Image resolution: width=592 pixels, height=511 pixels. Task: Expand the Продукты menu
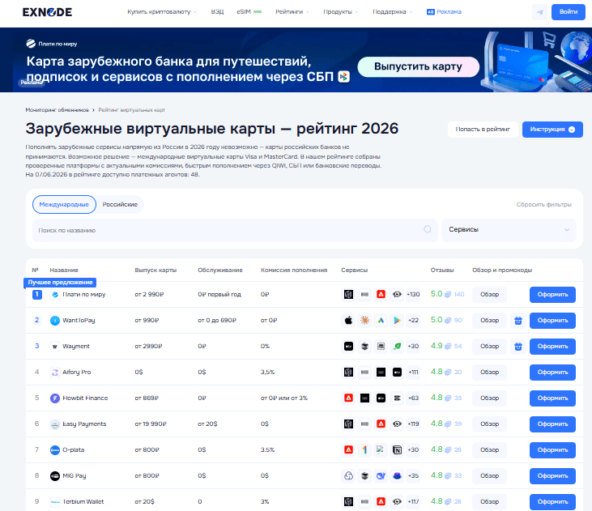pos(341,12)
